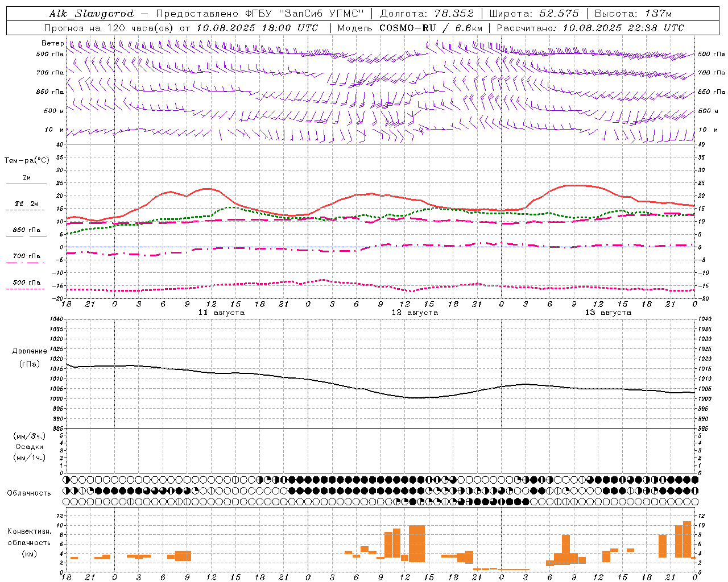Click the "12 августа" date label
The height and width of the screenshot is (582, 728).
coord(415,313)
